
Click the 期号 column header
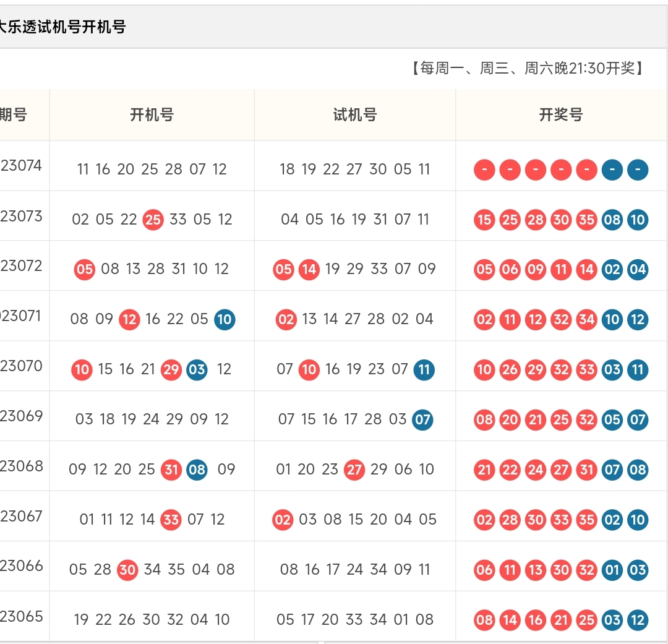(13, 114)
